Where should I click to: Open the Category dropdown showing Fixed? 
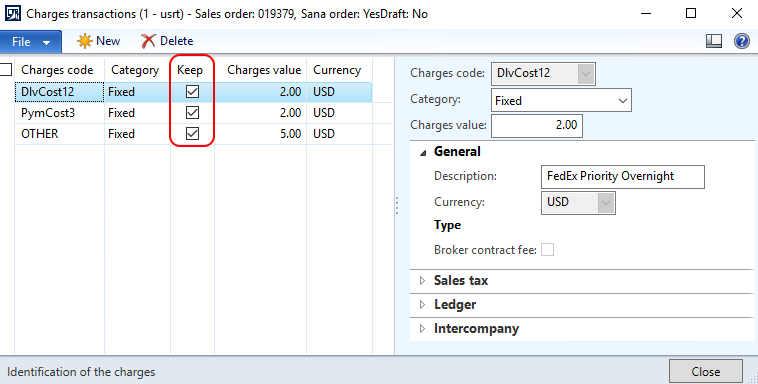(x=561, y=101)
